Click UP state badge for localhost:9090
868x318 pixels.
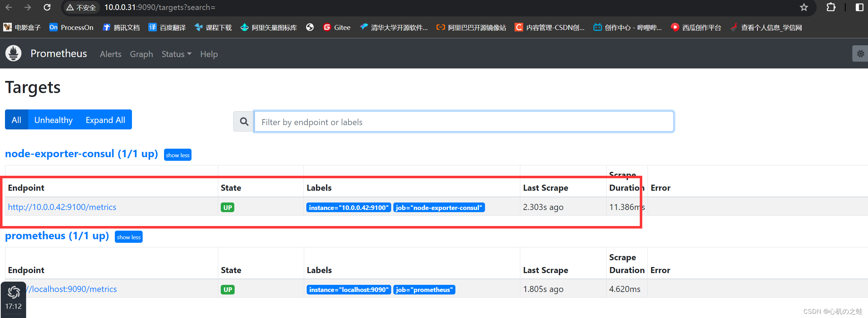228,289
